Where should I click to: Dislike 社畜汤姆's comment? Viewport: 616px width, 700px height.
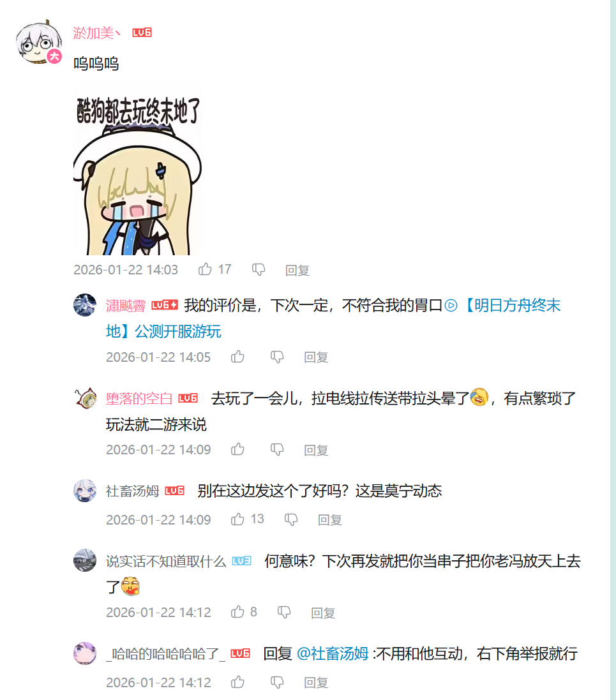pyautogui.click(x=291, y=519)
